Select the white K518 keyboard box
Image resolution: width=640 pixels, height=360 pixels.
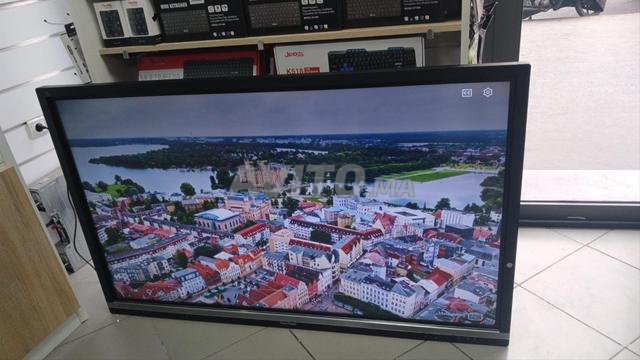tap(349, 56)
